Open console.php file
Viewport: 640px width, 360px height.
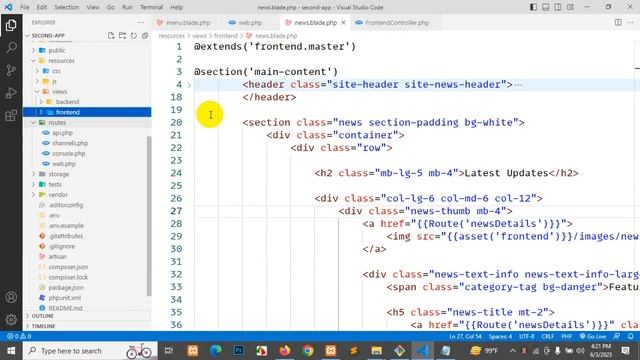(x=87, y=153)
